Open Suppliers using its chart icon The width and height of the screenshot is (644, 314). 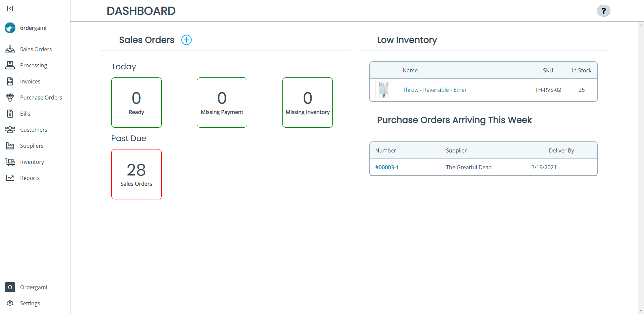click(10, 145)
